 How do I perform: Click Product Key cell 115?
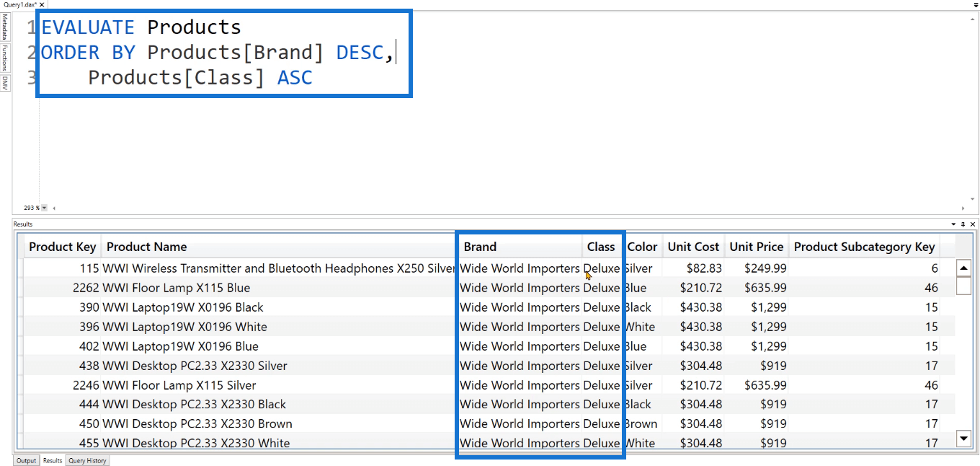tap(63, 268)
